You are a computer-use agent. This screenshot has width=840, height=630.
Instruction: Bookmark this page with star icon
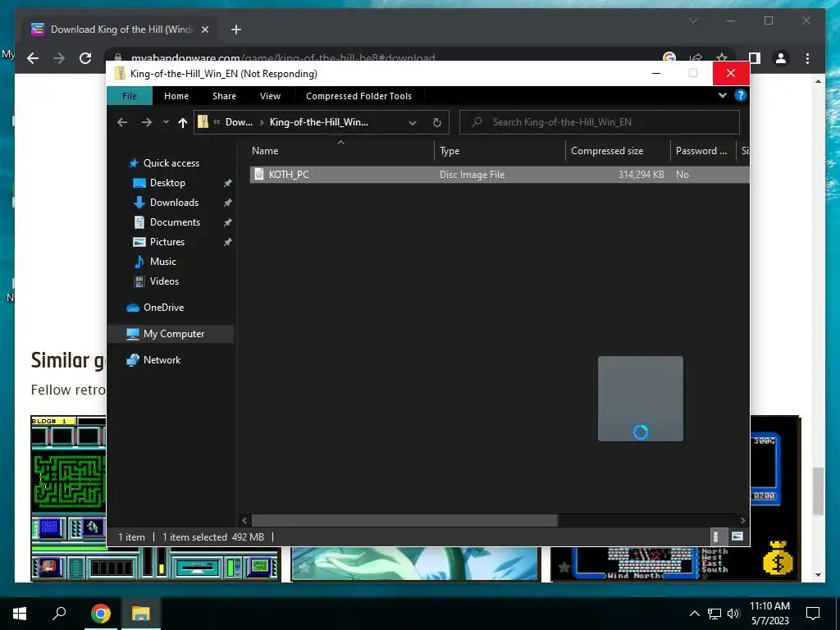722,57
